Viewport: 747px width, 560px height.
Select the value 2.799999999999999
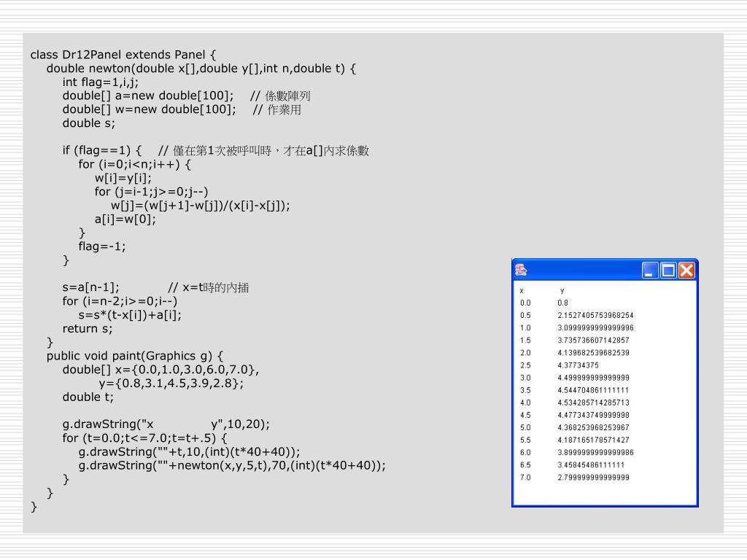[594, 477]
